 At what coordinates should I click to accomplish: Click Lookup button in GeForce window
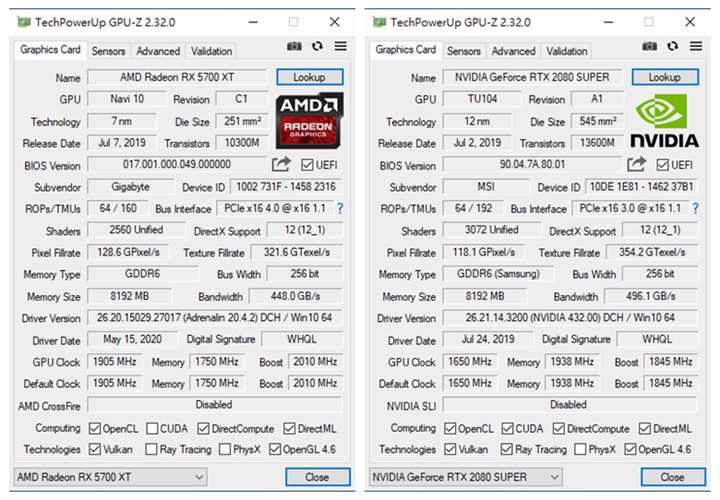tap(665, 77)
